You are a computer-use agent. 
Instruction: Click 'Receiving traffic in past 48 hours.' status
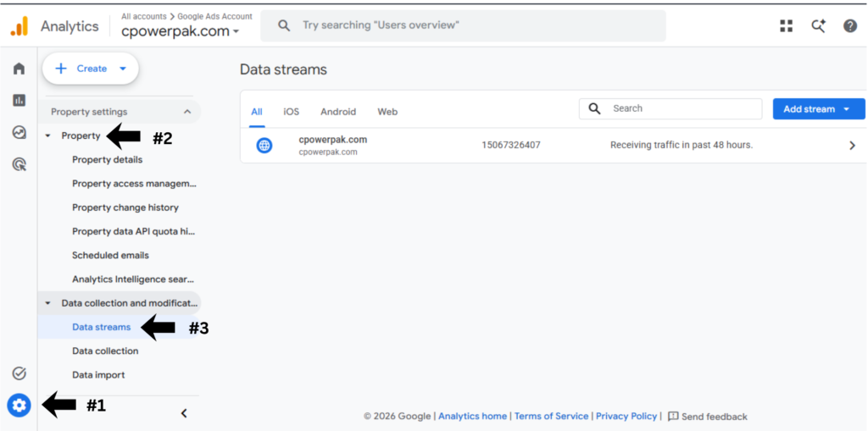point(682,145)
